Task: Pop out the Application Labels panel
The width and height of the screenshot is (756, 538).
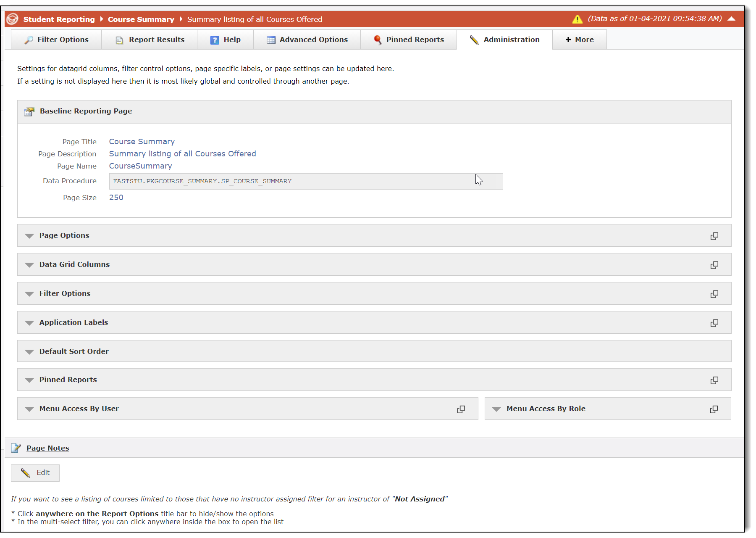Action: (714, 323)
